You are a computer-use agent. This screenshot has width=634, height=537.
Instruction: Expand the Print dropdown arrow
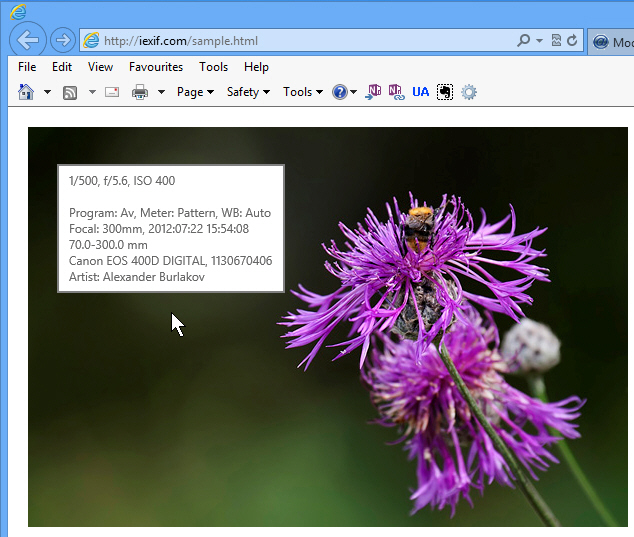[x=161, y=92]
